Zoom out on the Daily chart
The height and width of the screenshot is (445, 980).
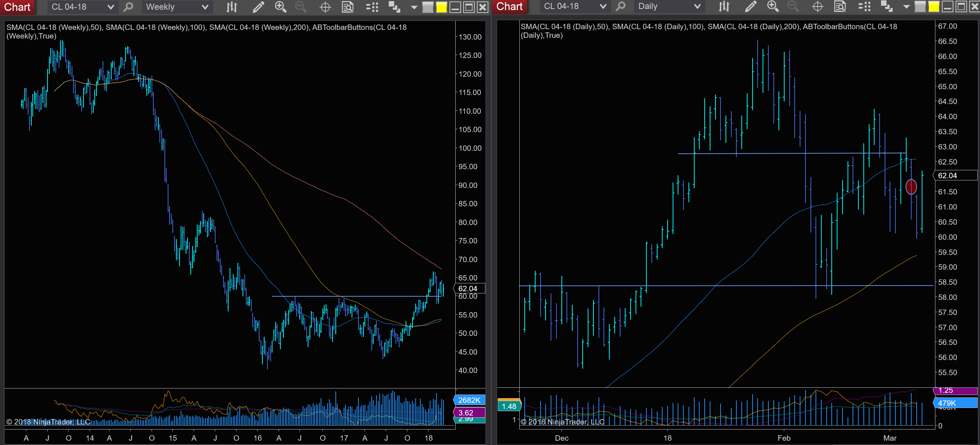click(793, 6)
